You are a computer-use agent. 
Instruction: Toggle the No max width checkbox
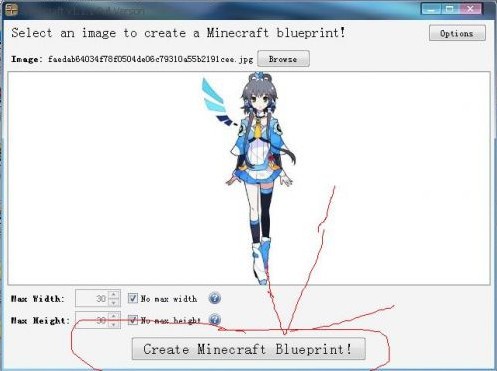pyautogui.click(x=133, y=298)
